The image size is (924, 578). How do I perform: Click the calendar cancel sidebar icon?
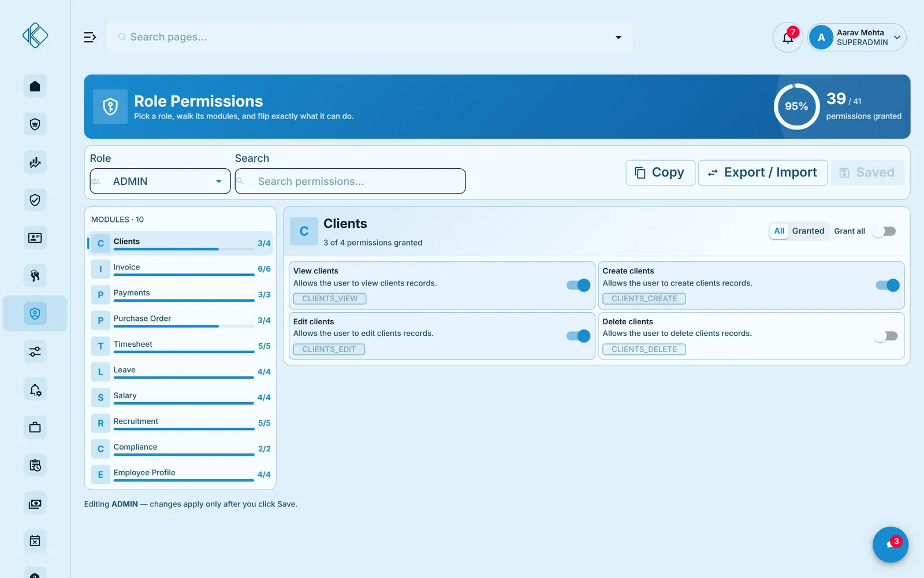click(x=35, y=541)
